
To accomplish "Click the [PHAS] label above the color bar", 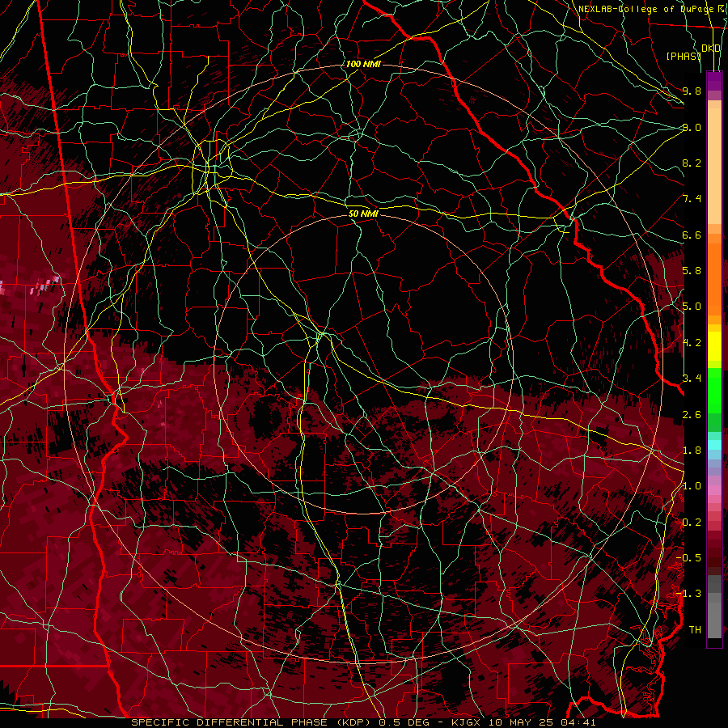I will point(684,56).
